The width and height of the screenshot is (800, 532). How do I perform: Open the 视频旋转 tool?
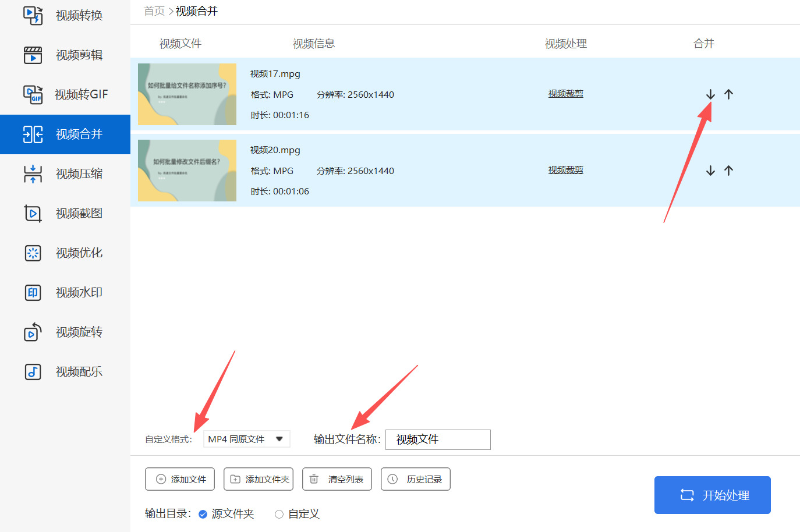coord(65,332)
